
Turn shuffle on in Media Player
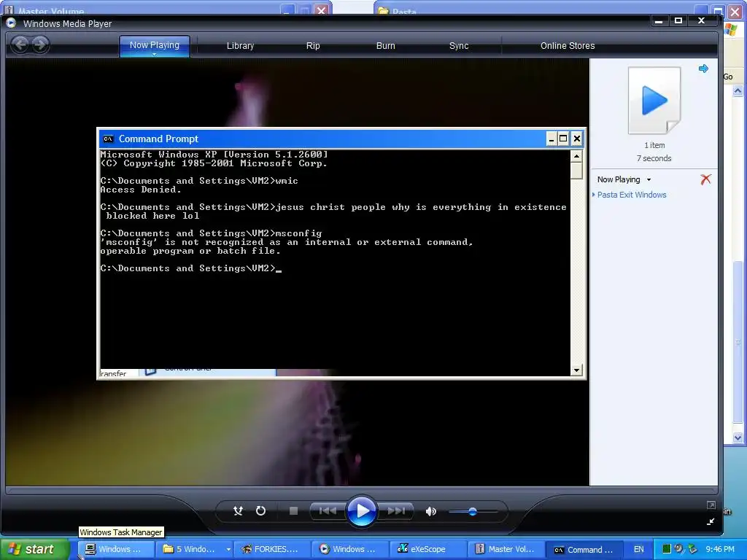coord(238,511)
